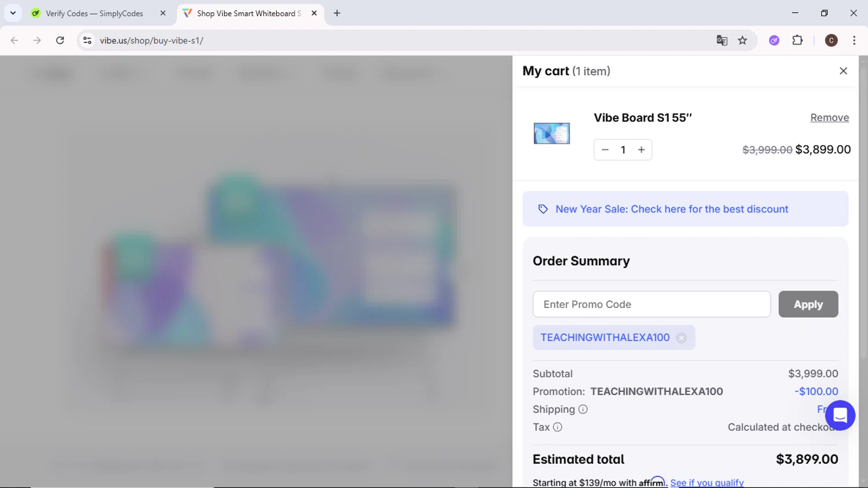
Task: Open the live chat widget
Action: click(x=840, y=415)
